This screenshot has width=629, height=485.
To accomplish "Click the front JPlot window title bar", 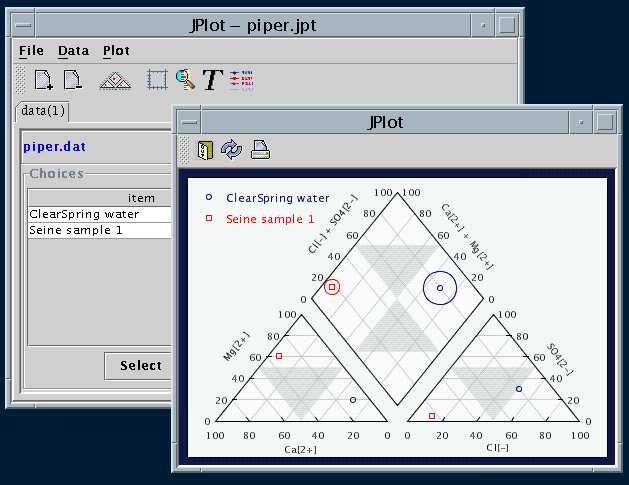I will [385, 123].
